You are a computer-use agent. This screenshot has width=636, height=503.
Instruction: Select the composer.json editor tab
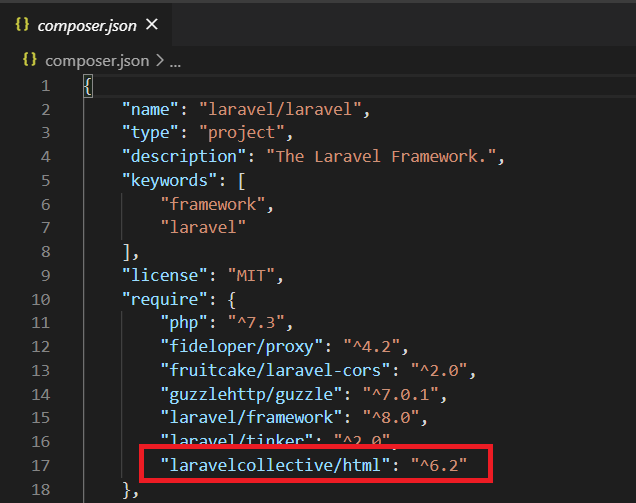pyautogui.click(x=86, y=23)
